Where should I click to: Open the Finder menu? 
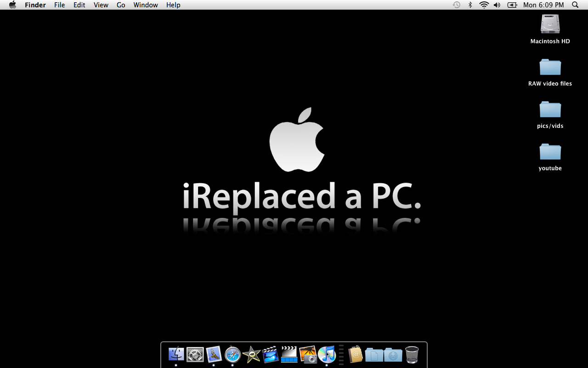coord(35,5)
